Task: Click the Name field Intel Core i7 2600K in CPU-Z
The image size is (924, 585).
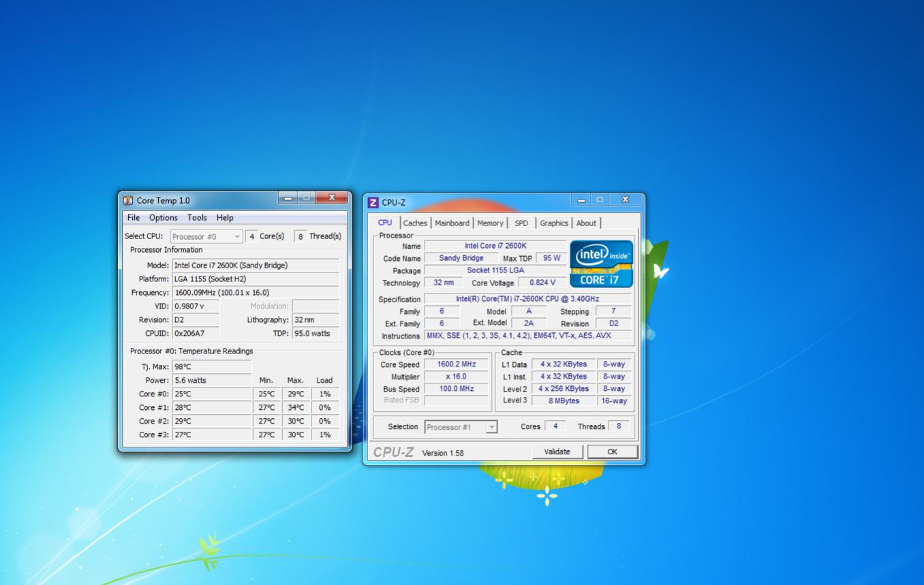Action: (x=495, y=246)
